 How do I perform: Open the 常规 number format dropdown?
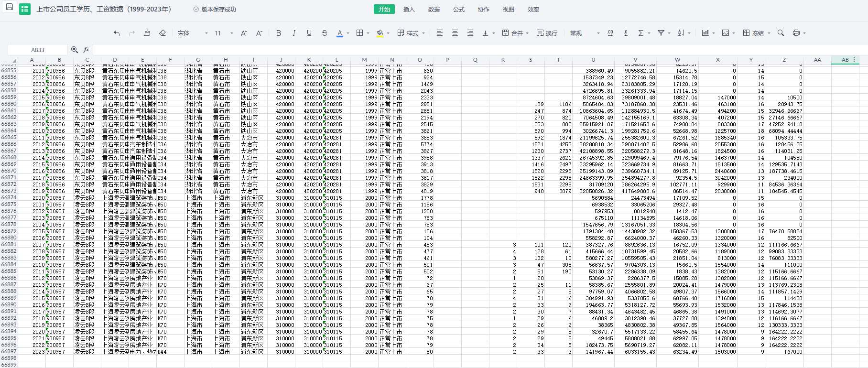pos(585,33)
